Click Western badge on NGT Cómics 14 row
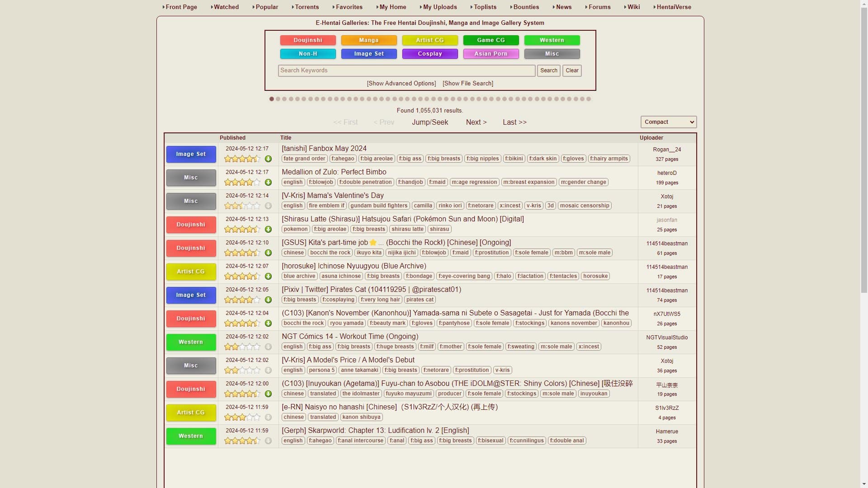The height and width of the screenshot is (488, 868). point(191,342)
